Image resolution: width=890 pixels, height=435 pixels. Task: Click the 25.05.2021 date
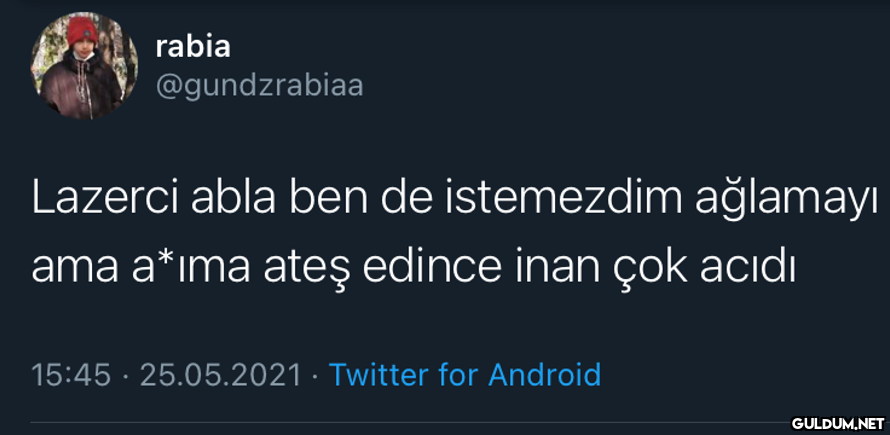point(220,375)
